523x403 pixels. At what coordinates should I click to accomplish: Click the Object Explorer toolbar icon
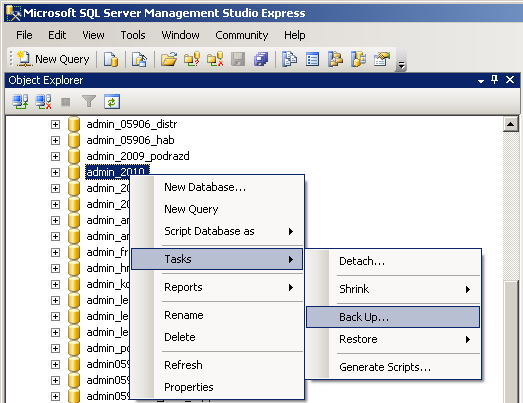(335, 59)
